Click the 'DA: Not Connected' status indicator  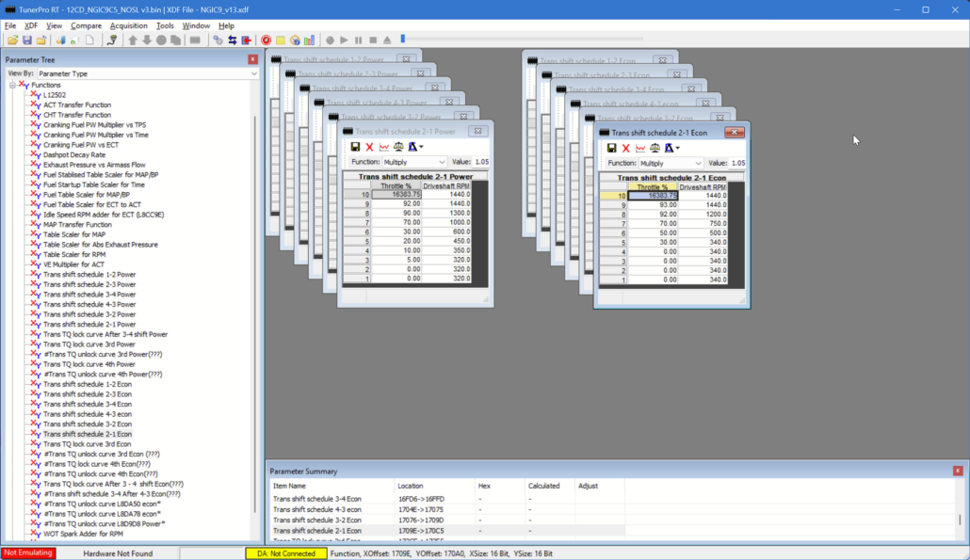pos(285,553)
